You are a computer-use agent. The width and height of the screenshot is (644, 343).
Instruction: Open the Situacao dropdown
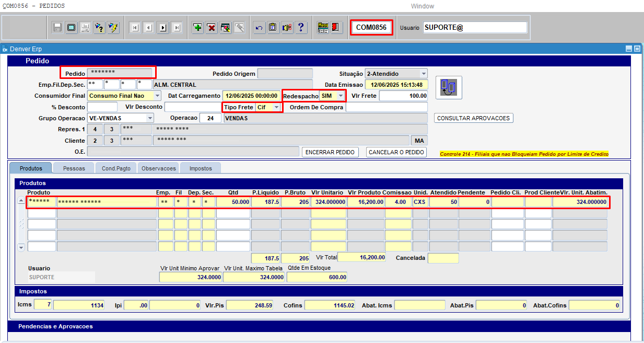(x=424, y=74)
